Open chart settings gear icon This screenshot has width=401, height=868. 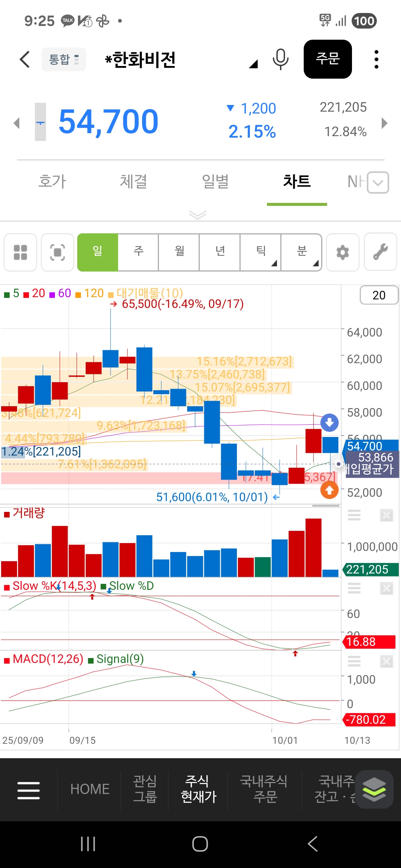click(342, 252)
